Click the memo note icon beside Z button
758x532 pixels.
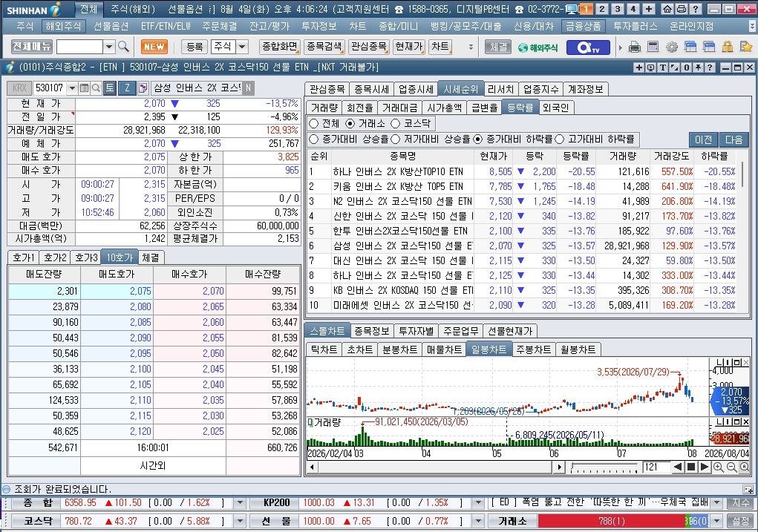[143, 88]
